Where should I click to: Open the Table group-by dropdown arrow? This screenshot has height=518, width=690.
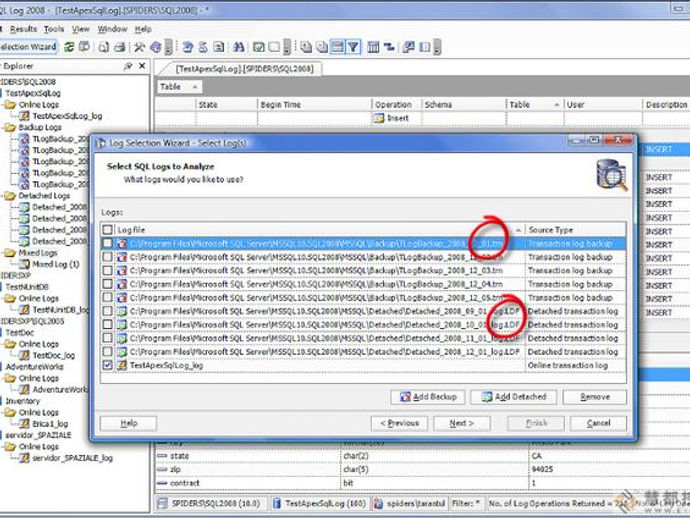(x=195, y=87)
